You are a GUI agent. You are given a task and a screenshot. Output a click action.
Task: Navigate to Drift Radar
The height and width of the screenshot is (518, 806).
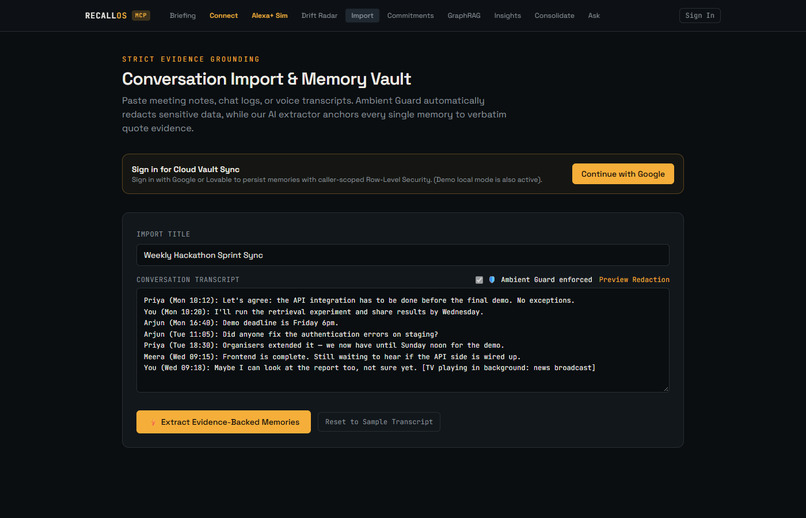[x=319, y=15]
